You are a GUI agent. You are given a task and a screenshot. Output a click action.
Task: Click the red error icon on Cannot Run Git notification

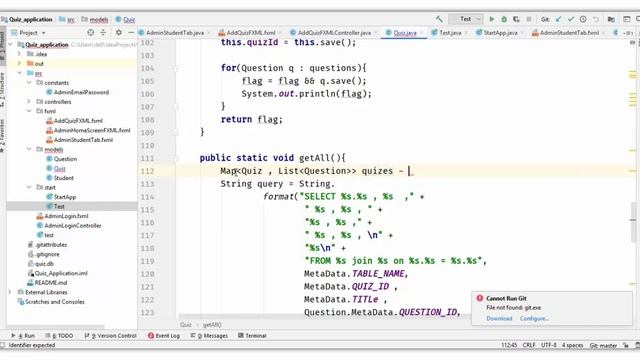(480, 298)
